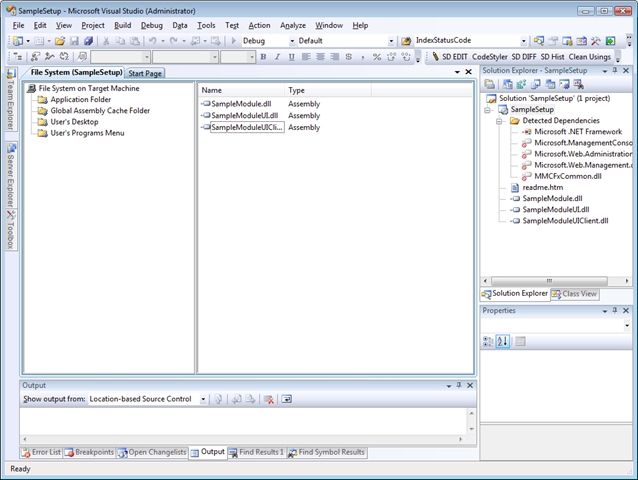Toggle auto-hide pin on Solution Explorer
638x480 pixels.
615,70
